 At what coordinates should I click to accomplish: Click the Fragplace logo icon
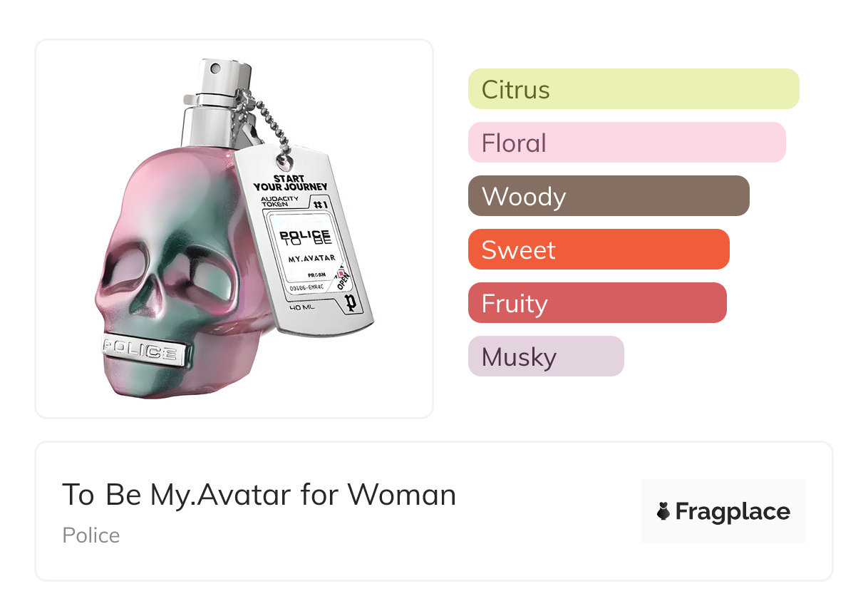coord(663,511)
